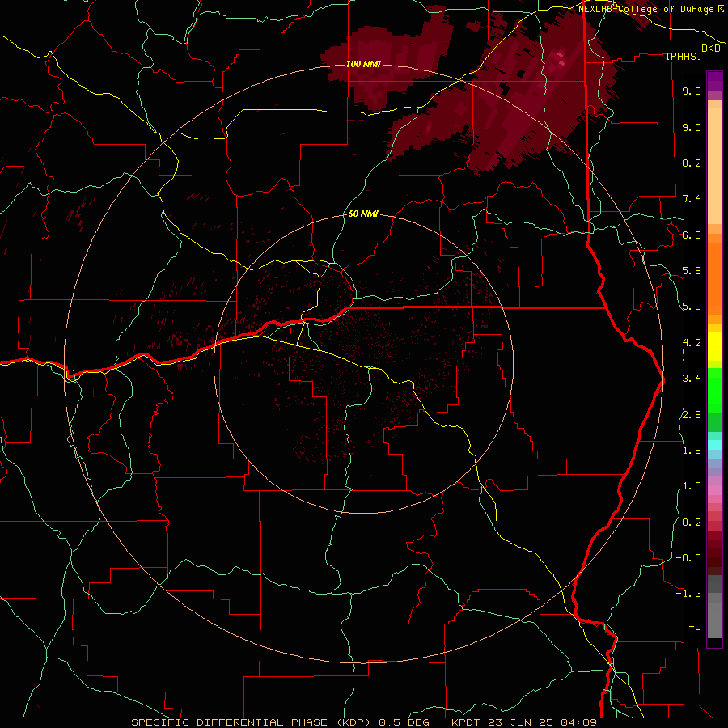
Task: Click the 5.0 scale value
Action: pyautogui.click(x=692, y=307)
